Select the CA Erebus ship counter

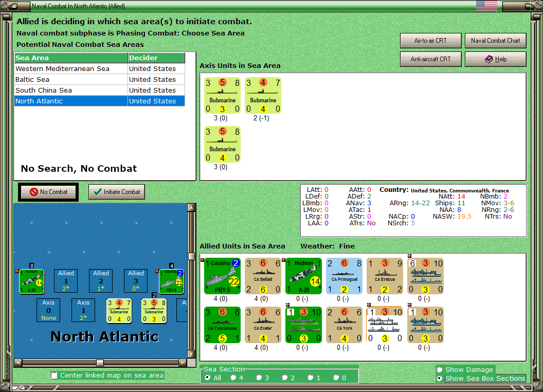point(385,276)
